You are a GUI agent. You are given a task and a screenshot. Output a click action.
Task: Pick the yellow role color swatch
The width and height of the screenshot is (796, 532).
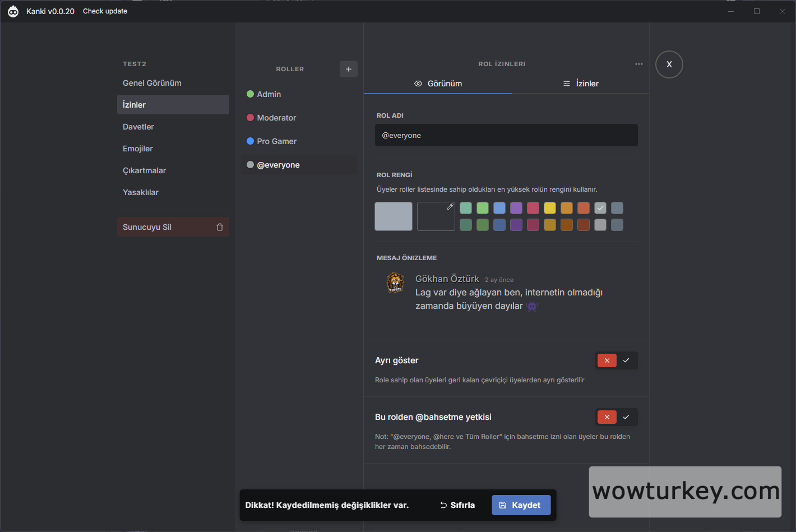click(550, 208)
